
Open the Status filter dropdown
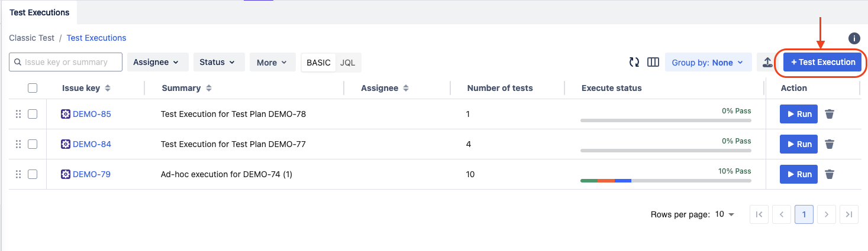218,62
